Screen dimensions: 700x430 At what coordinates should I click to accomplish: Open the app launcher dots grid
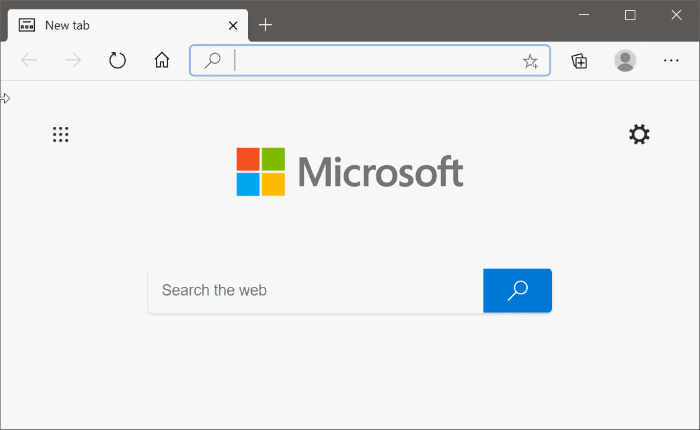click(61, 134)
